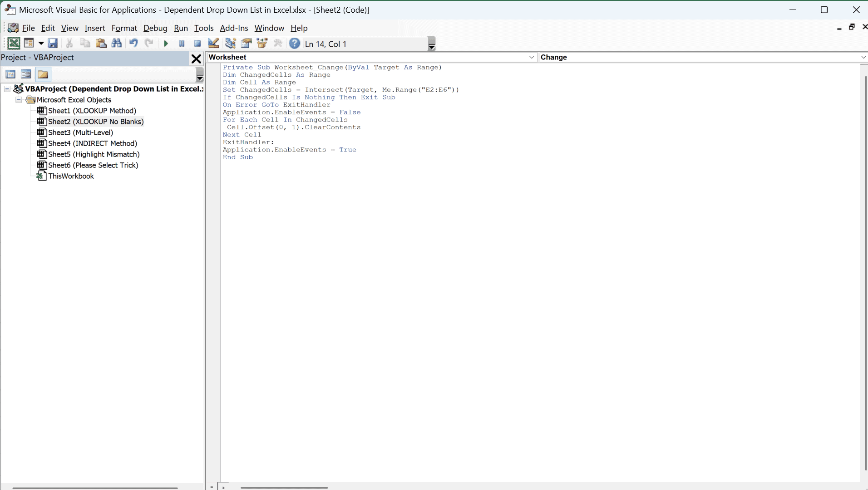Open the Debug menu

155,28
